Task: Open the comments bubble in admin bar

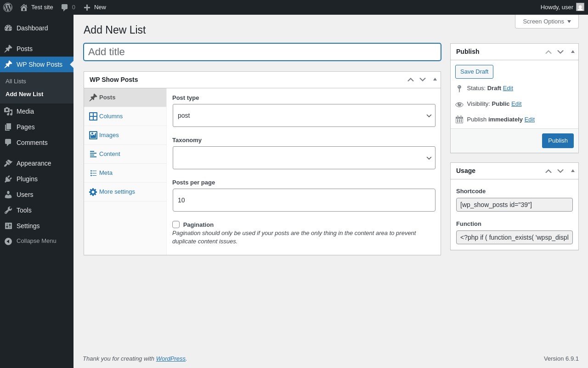Action: coord(65,7)
